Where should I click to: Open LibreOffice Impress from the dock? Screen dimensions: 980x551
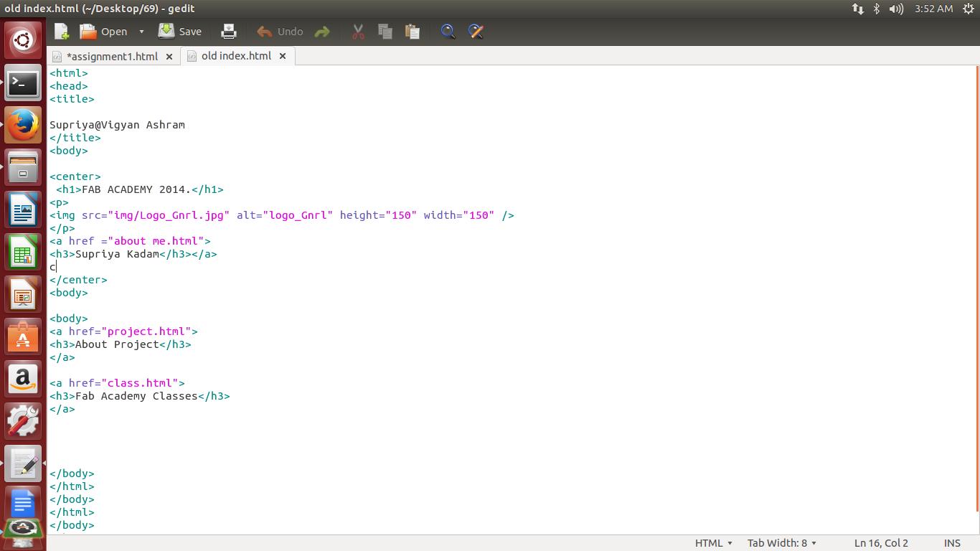point(23,295)
